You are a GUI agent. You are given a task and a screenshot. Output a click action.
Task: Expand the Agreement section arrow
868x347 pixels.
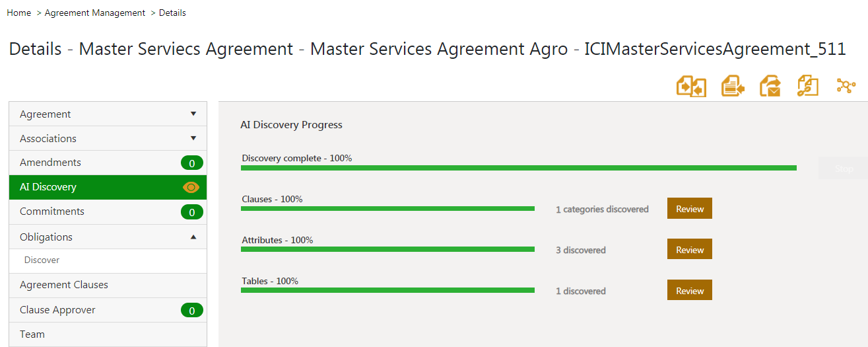point(193,114)
